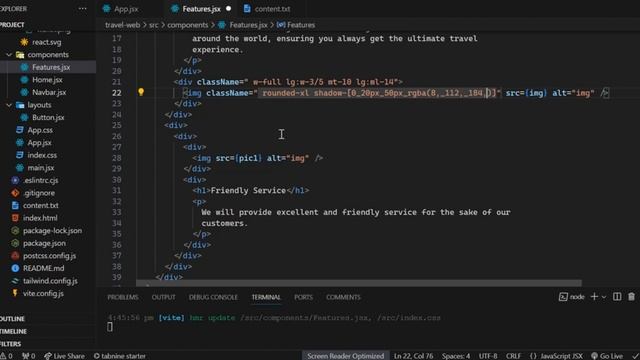Start Go Live server

pos(607,356)
